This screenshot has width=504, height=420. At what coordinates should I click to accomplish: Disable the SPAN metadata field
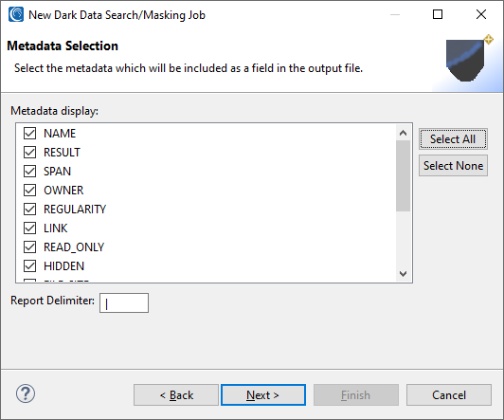coord(30,171)
